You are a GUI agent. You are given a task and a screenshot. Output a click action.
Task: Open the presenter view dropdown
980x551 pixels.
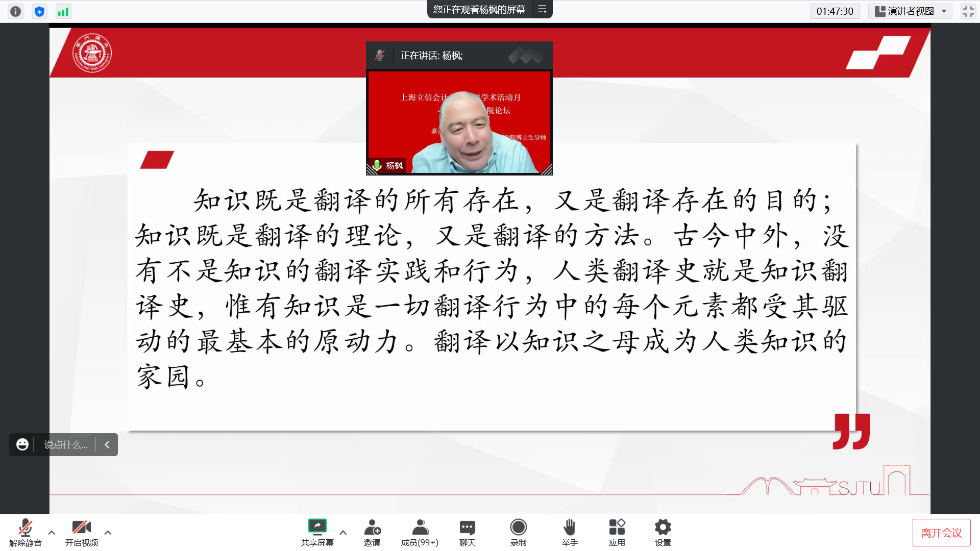[910, 11]
